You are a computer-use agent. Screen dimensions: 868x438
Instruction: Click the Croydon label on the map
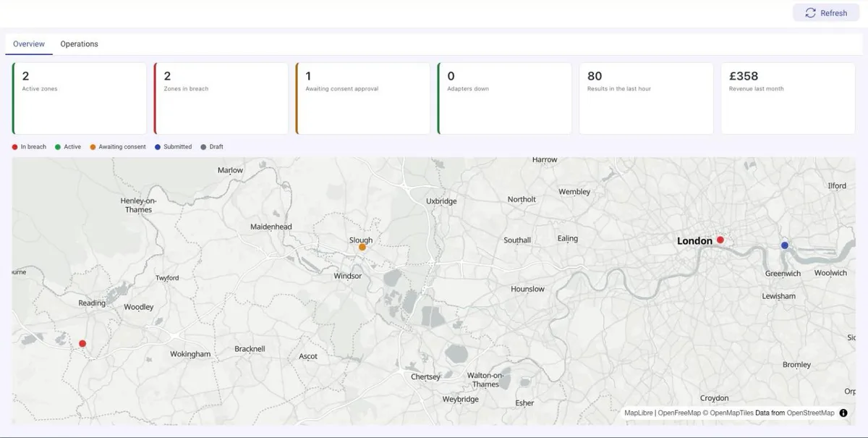point(715,398)
